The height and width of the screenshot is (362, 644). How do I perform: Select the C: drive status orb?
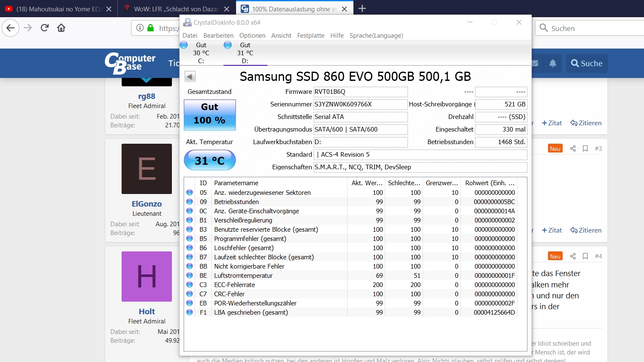(184, 45)
